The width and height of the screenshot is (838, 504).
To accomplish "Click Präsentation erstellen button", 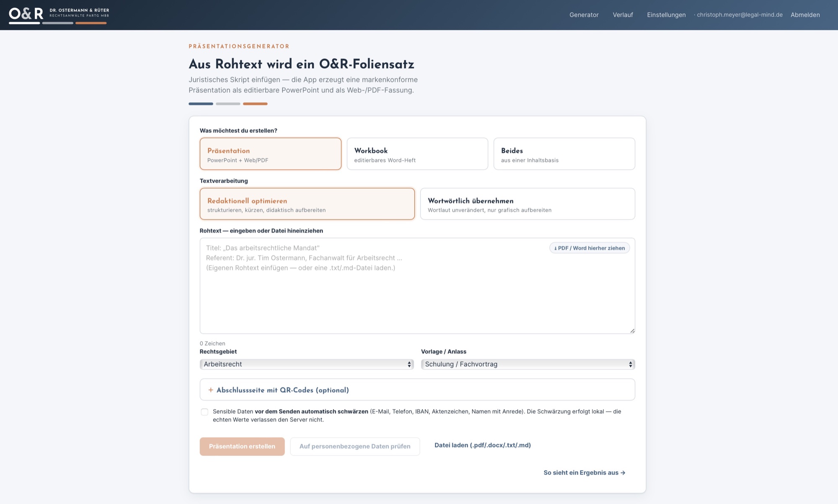I will pos(242,446).
